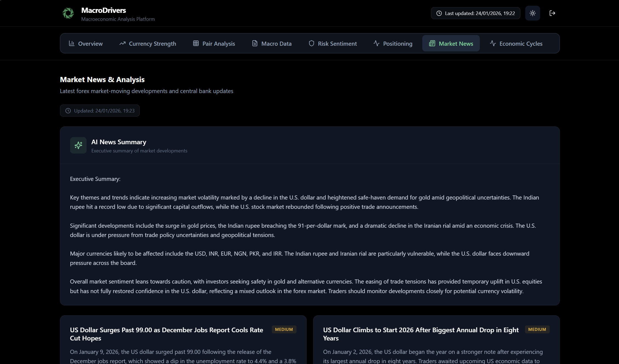
Task: Click MEDIUM badge on the Dollar Surges card
Action: coord(284,330)
